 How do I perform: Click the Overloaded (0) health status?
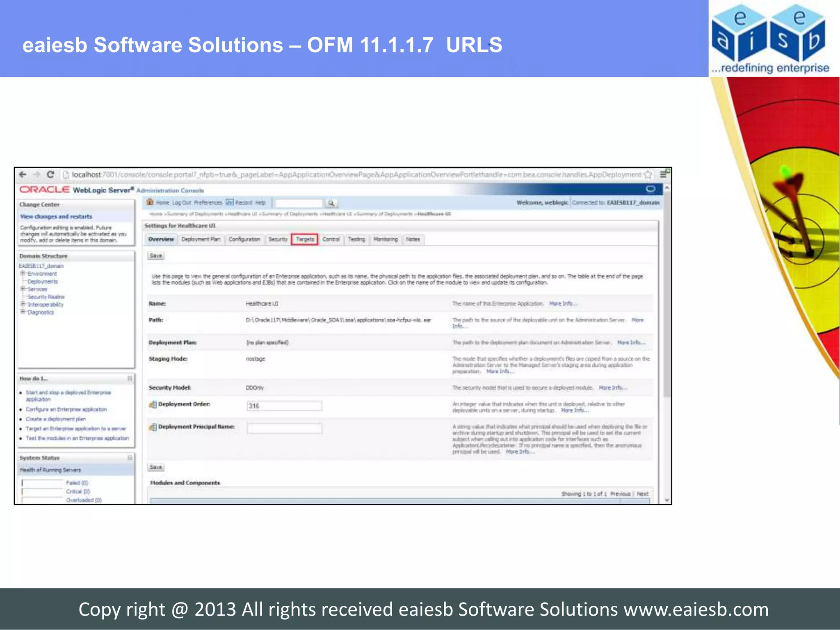pyautogui.click(x=84, y=500)
